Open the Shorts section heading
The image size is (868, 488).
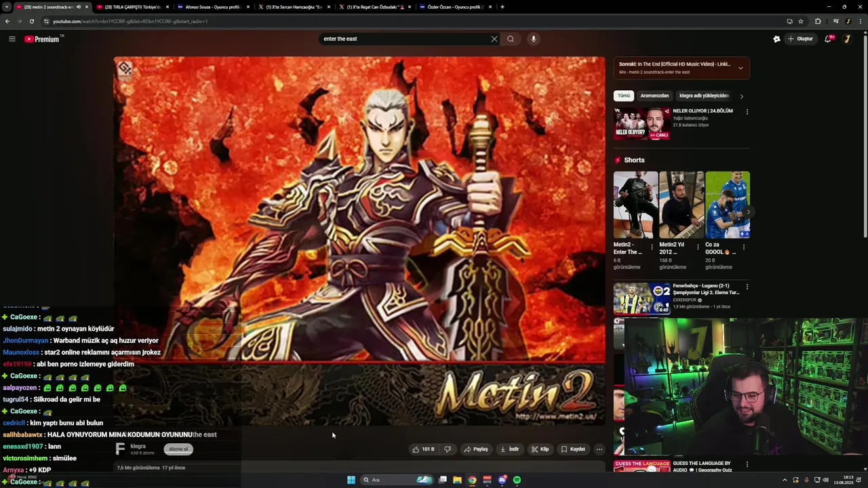click(634, 160)
